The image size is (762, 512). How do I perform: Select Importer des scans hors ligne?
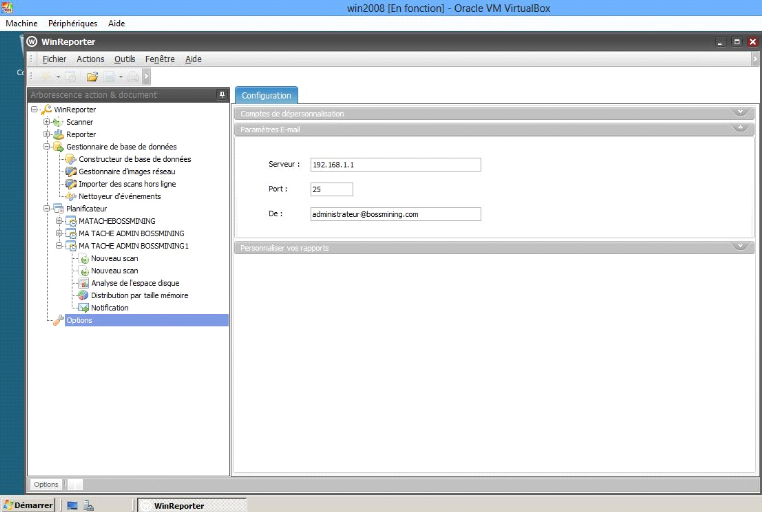(127, 184)
